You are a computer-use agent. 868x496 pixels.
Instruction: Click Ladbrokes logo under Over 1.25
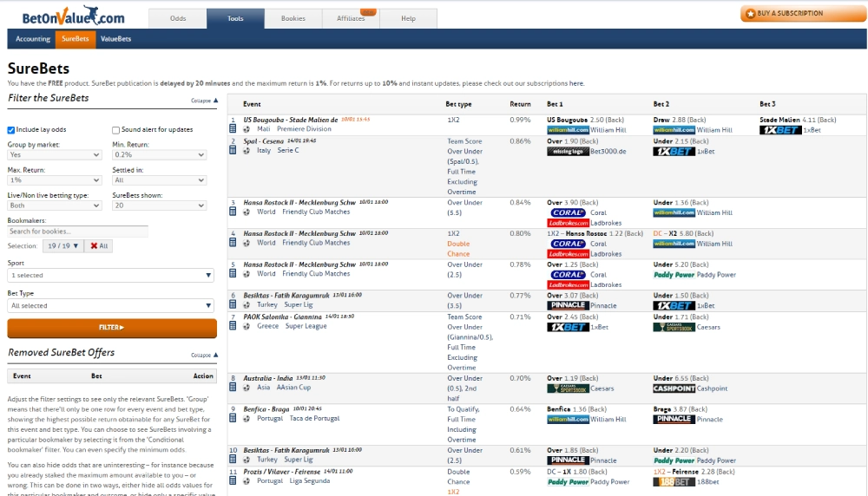click(x=568, y=285)
